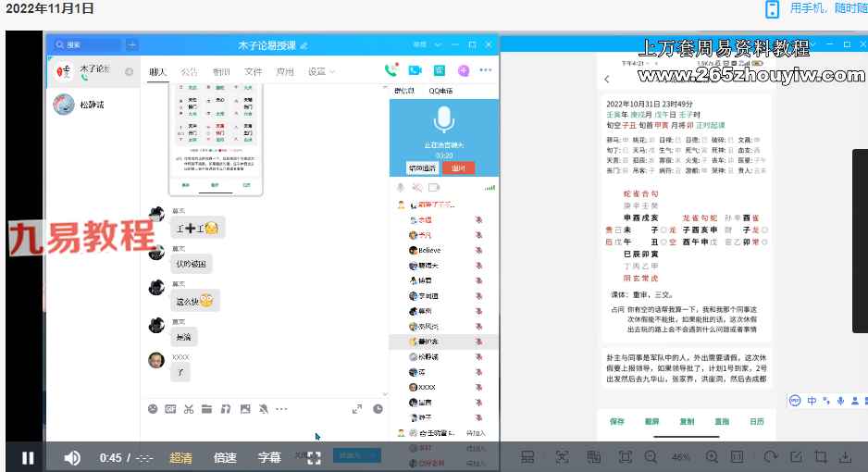Screen dimensions: 868x472
Task: Click the voice call phone icon
Action: pos(391,70)
